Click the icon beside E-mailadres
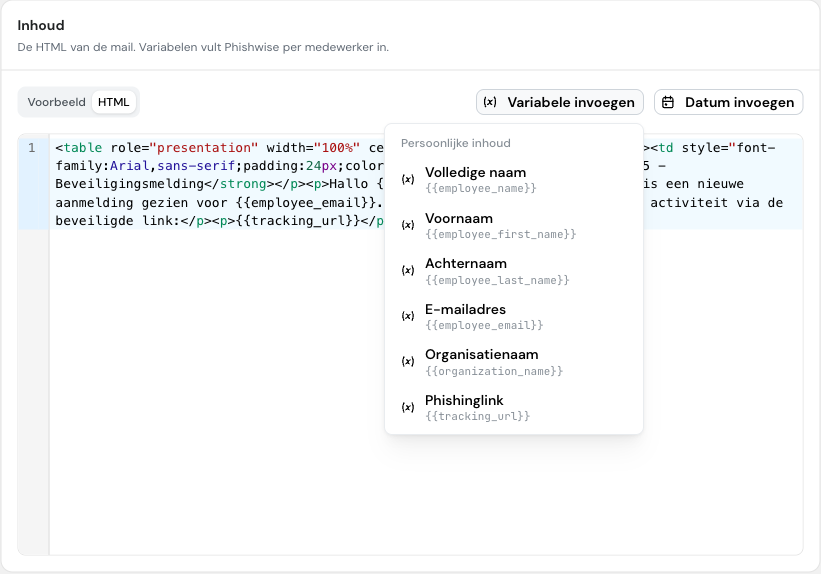The image size is (821, 574). click(x=408, y=316)
